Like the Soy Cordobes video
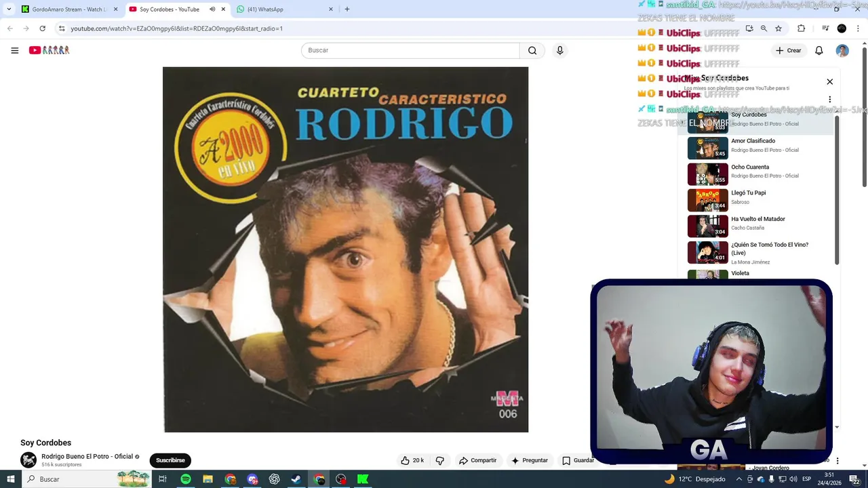868x488 pixels. click(x=412, y=460)
